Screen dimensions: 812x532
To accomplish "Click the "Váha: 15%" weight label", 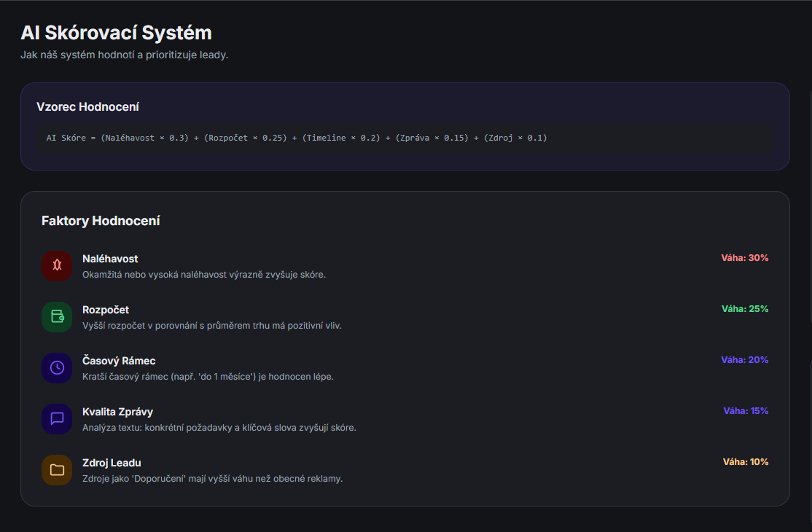I will (x=746, y=411).
